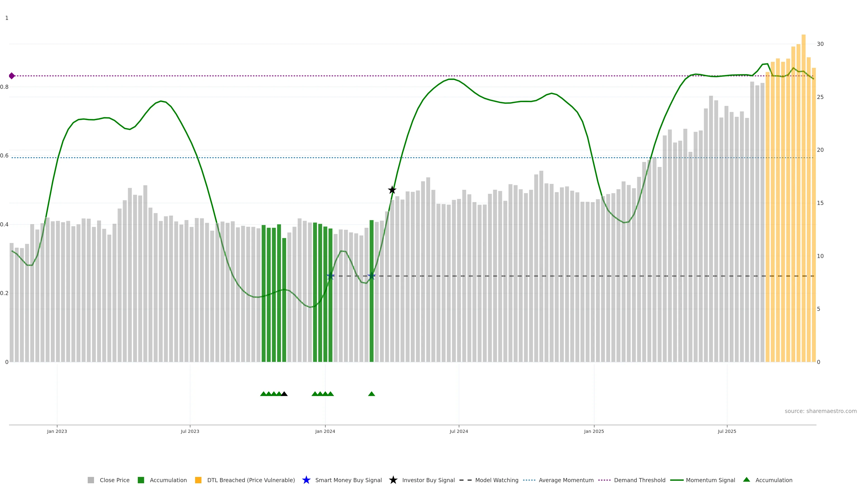Click the DTL Breached legend label
This screenshot has height=488, width=868.
click(x=251, y=480)
